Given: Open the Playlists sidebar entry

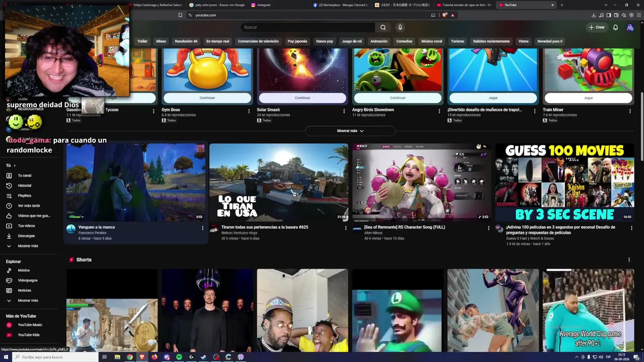Looking at the screenshot, I should [x=25, y=196].
